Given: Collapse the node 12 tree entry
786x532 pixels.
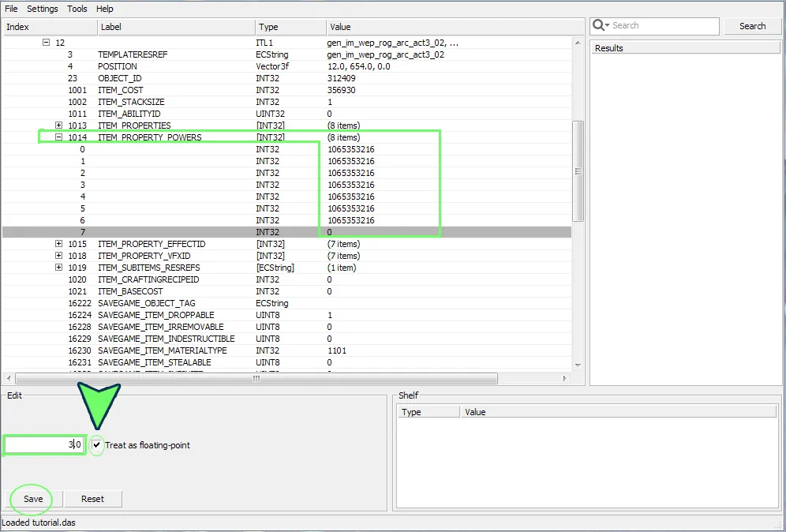Looking at the screenshot, I should click(x=47, y=43).
